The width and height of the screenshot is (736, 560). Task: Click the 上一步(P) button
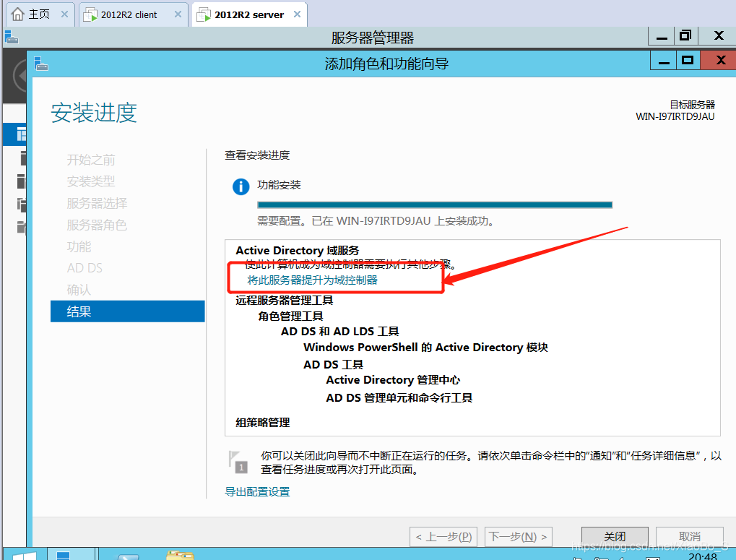click(x=443, y=537)
